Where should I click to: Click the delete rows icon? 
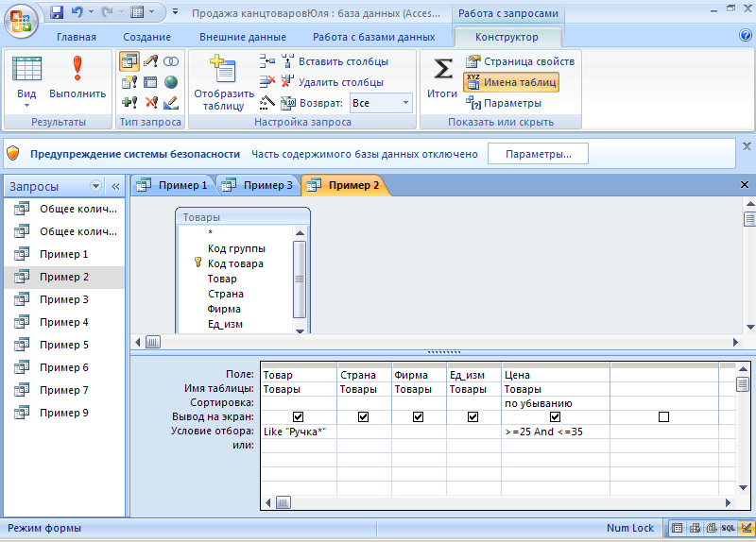[266, 82]
